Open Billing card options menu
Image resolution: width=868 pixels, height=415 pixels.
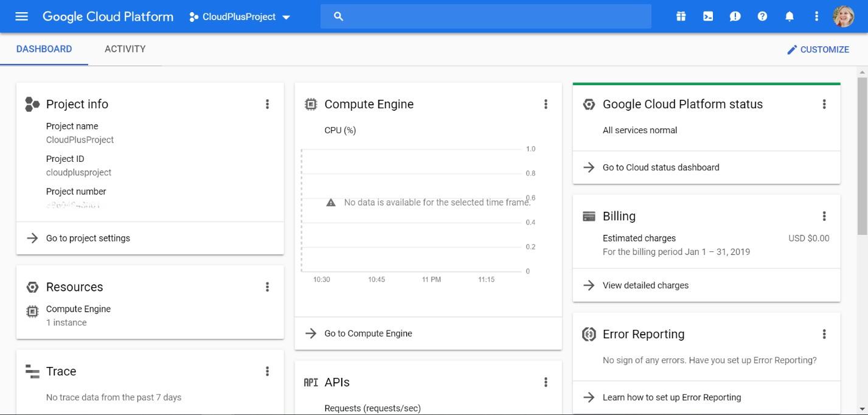pos(824,216)
